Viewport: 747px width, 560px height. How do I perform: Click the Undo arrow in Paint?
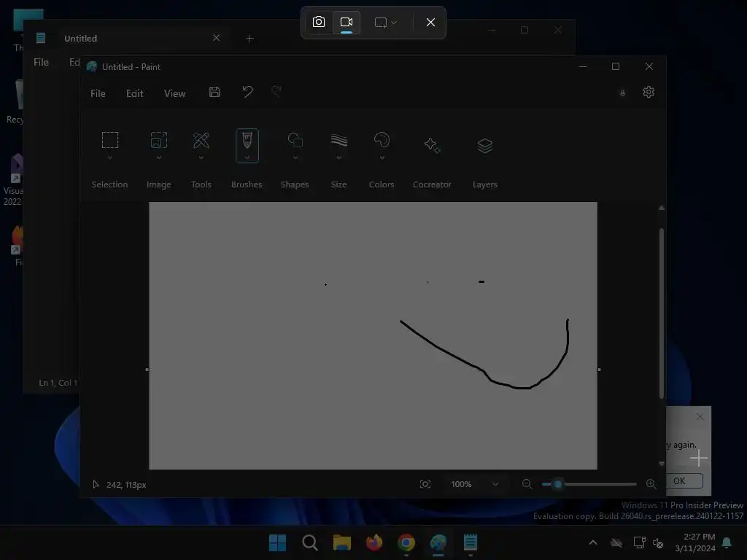(247, 91)
